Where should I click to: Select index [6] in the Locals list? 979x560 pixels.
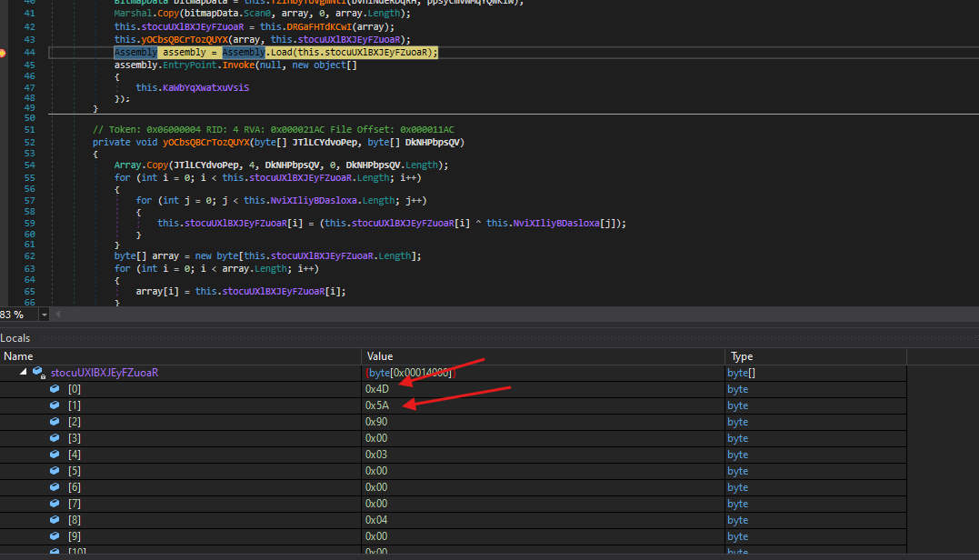[75, 487]
